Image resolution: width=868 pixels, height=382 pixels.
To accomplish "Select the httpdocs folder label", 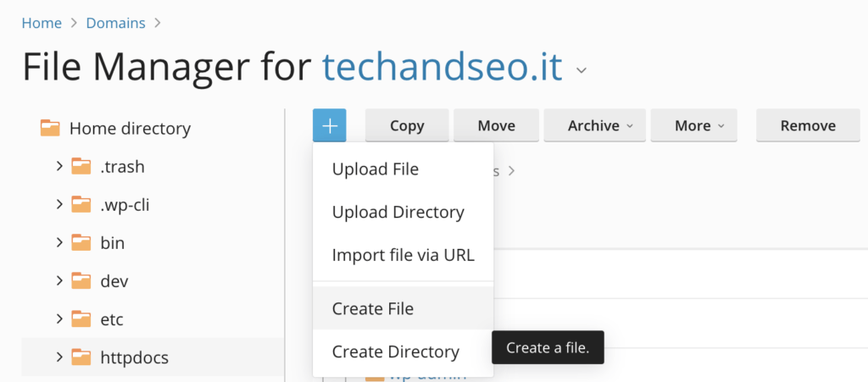I will coord(135,357).
